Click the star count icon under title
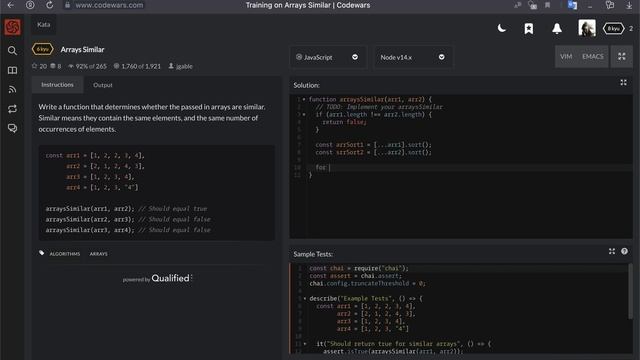This screenshot has width=640, height=360. 34,66
